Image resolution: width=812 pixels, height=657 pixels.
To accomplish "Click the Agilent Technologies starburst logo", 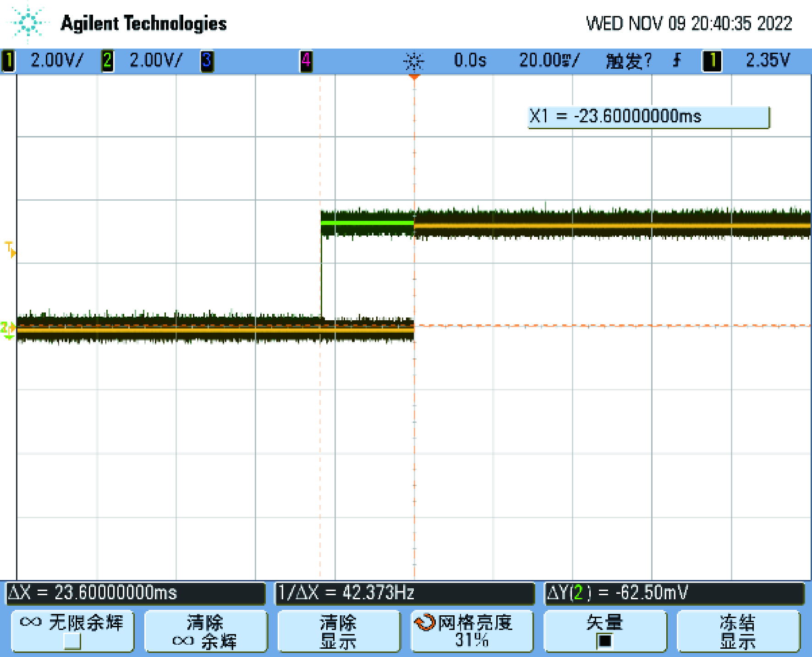I will pyautogui.click(x=28, y=23).
